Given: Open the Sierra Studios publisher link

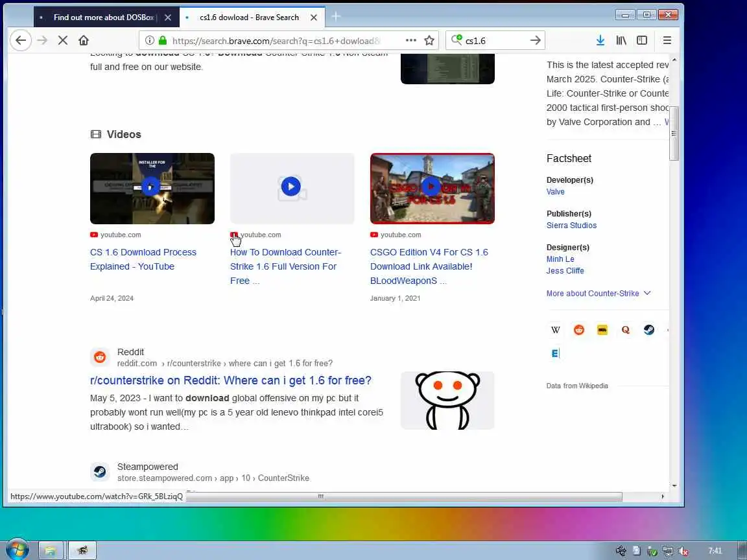Looking at the screenshot, I should tap(571, 226).
